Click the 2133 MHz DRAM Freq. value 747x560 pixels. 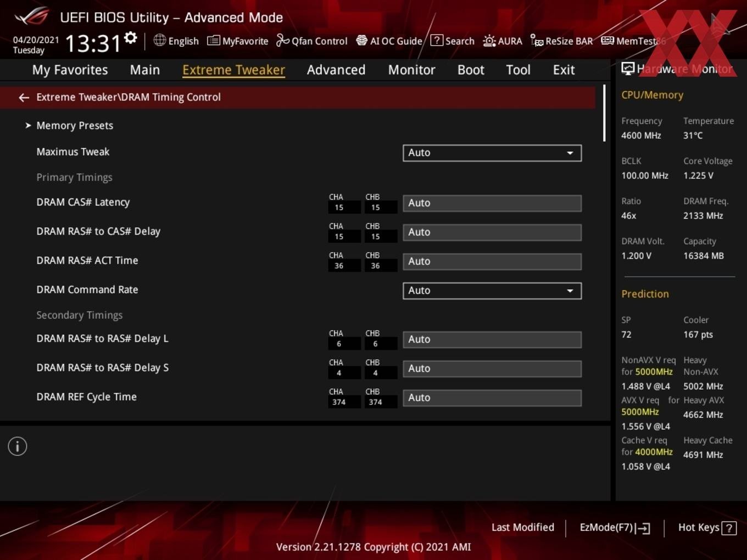703,216
